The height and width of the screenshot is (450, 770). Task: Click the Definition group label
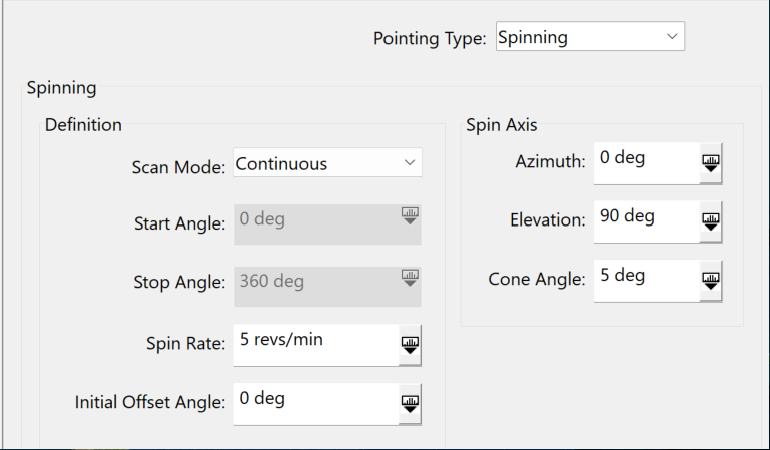83,125
